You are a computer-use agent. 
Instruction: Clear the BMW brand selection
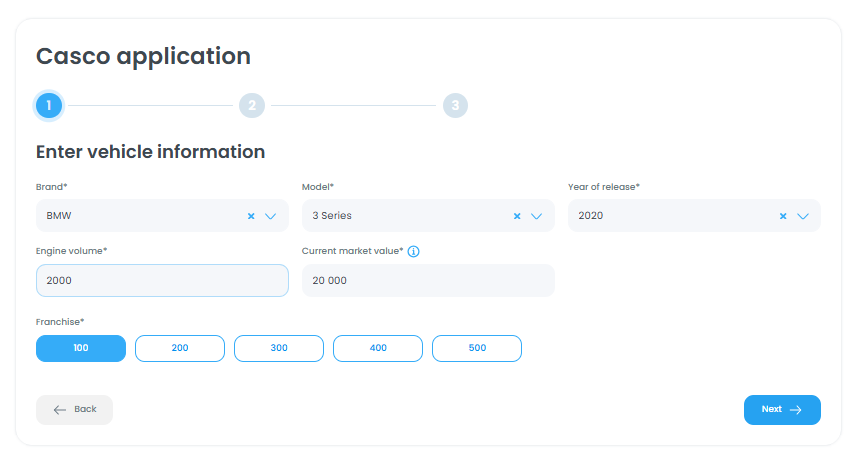click(251, 215)
